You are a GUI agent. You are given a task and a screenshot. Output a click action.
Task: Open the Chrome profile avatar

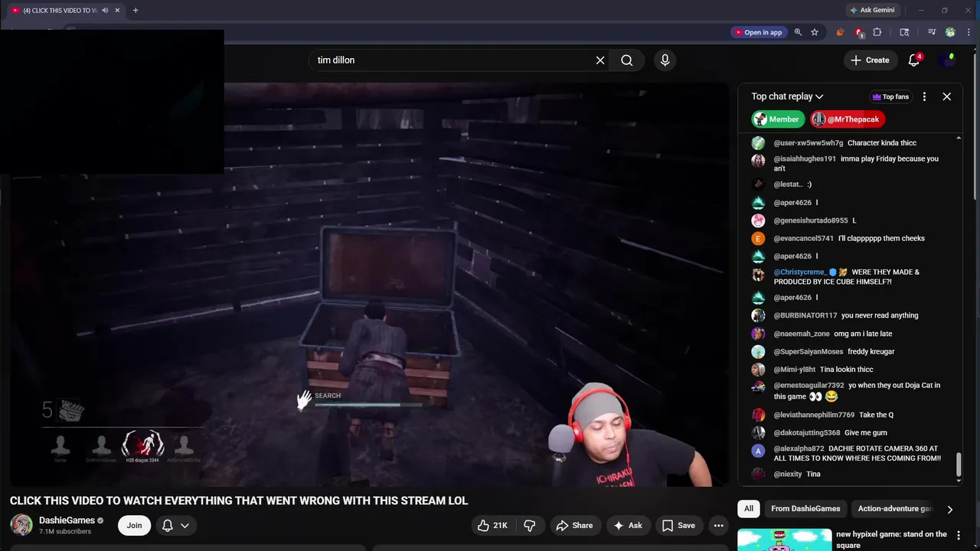point(950,32)
